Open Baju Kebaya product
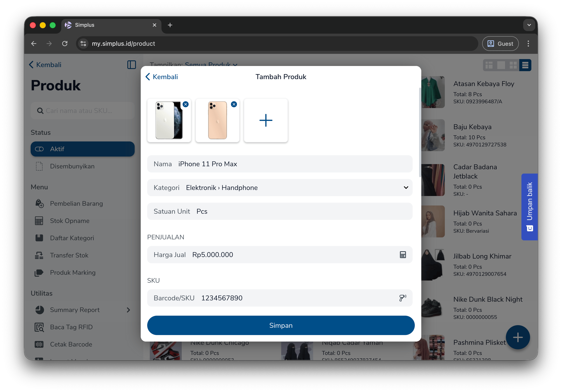Image resolution: width=562 pixels, height=392 pixels. [x=472, y=127]
